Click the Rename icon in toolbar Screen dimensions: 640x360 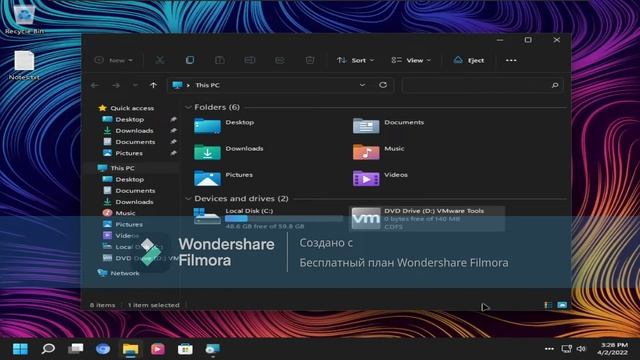pos(250,60)
